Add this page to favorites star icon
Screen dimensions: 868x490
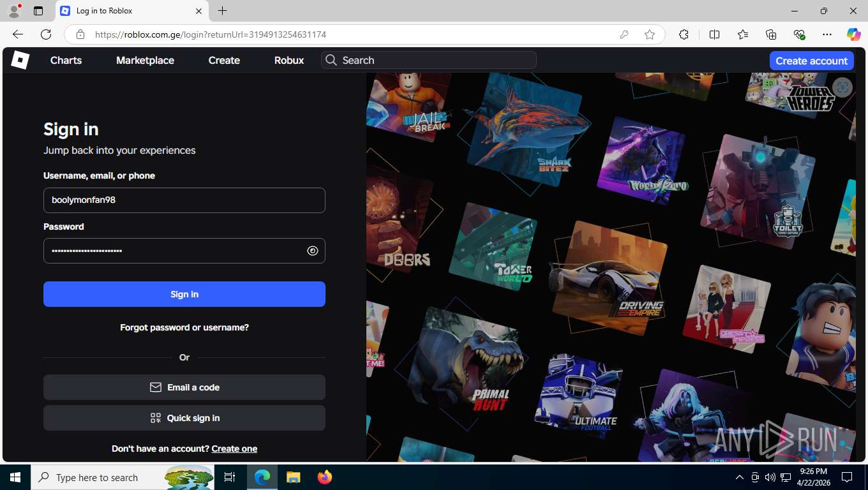[x=650, y=34]
